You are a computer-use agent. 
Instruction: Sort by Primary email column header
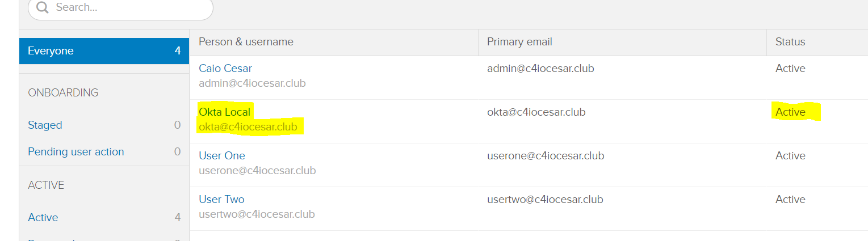pos(519,42)
